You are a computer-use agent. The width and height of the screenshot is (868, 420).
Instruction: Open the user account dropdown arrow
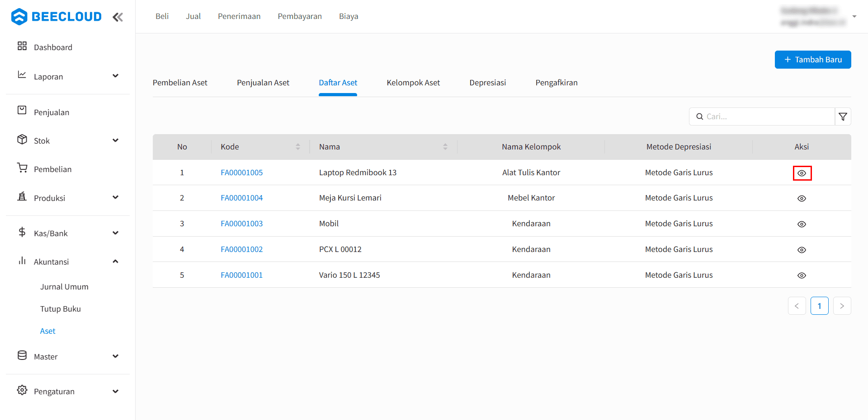click(854, 16)
